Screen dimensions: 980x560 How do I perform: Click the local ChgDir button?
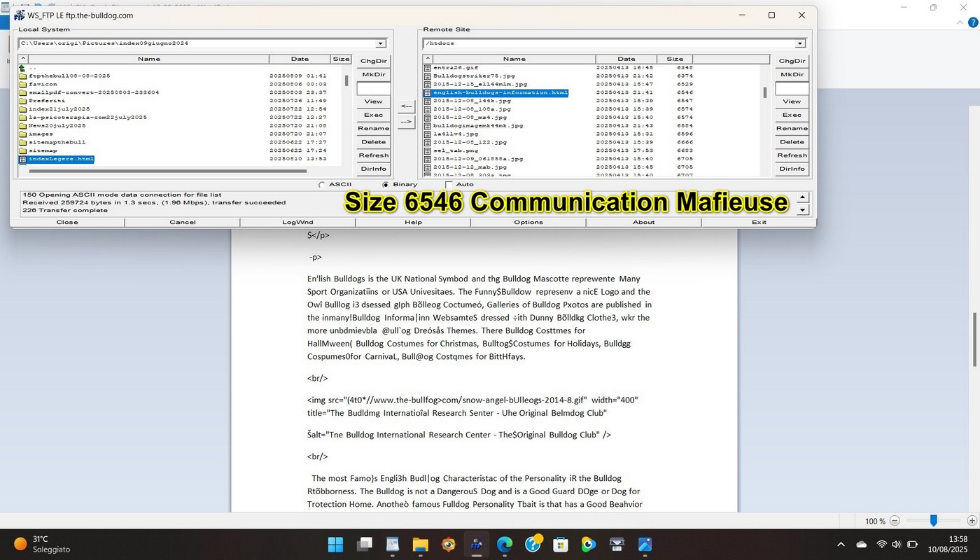pos(374,61)
